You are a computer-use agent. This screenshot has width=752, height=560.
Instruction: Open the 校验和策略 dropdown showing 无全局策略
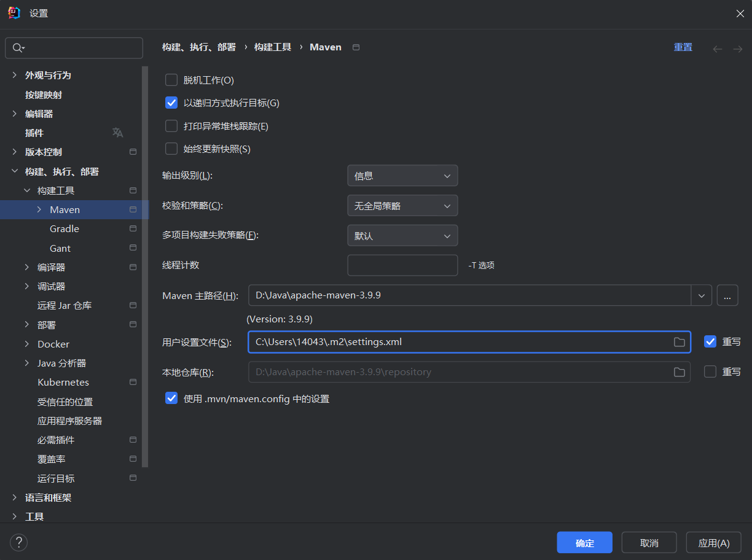402,206
